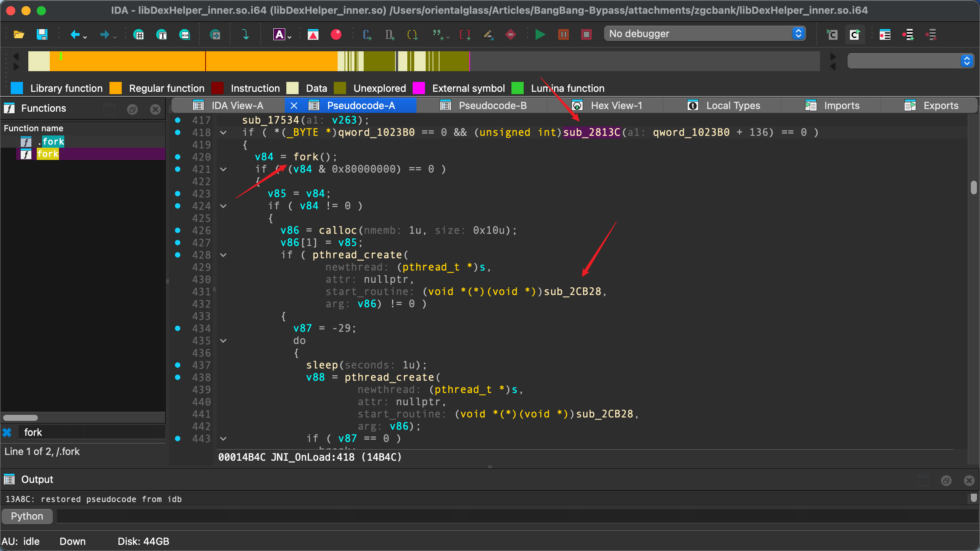
Task: Open a file with the folder icon
Action: coord(19,34)
